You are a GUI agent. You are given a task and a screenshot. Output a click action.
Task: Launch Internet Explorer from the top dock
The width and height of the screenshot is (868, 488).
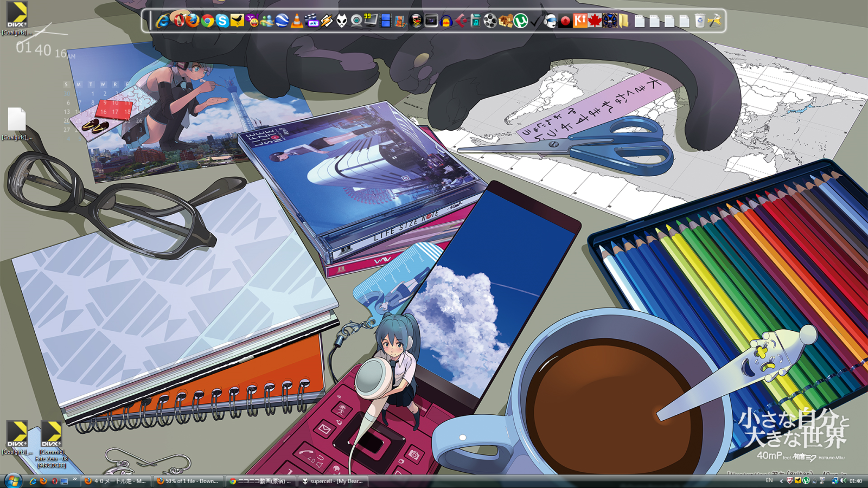pos(162,21)
